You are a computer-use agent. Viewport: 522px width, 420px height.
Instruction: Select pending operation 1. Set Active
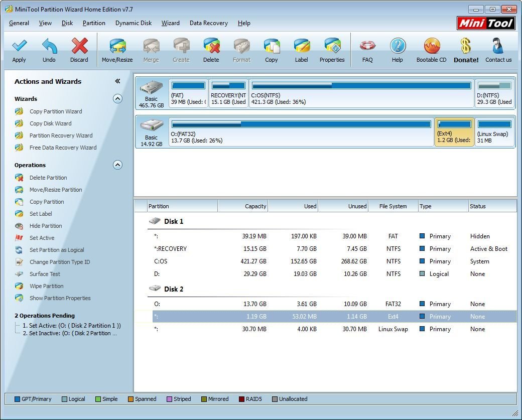click(72, 326)
